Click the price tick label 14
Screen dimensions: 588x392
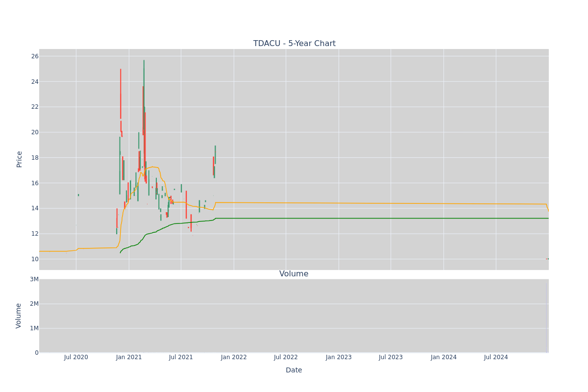[35, 208]
